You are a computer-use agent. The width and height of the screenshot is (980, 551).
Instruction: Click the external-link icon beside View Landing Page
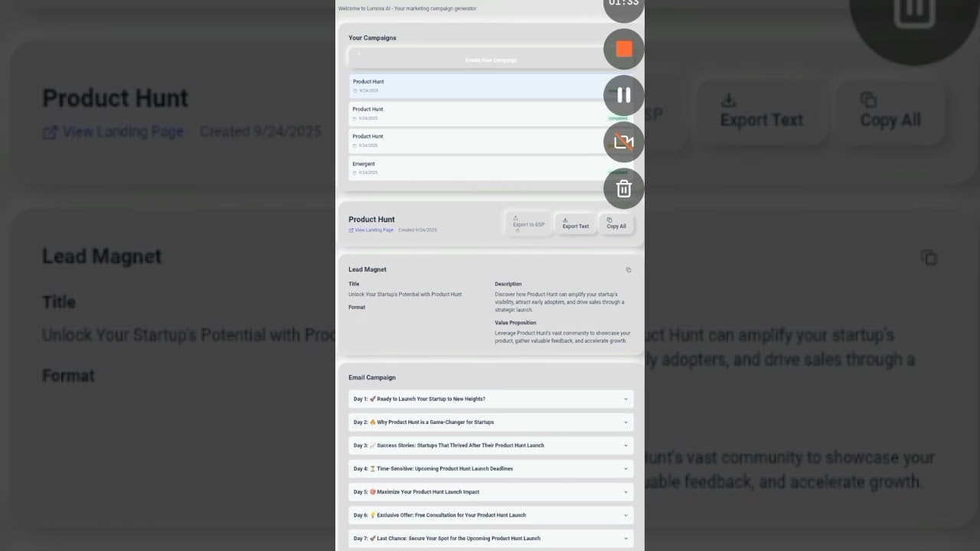351,230
